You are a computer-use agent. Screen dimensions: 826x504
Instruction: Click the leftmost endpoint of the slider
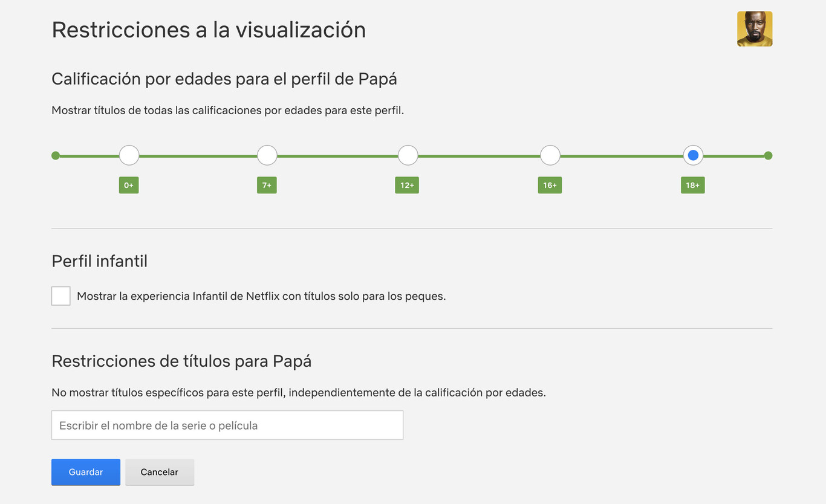[x=55, y=155]
